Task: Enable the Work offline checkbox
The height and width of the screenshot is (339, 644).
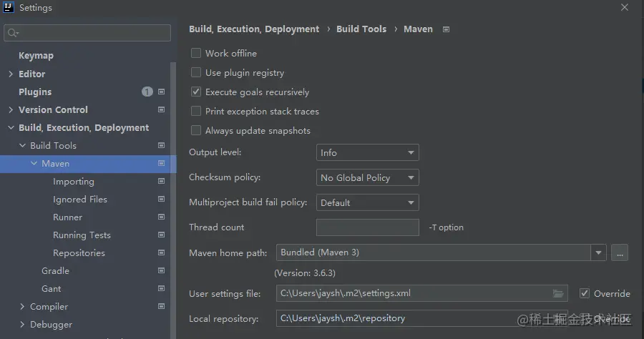Action: pyautogui.click(x=196, y=54)
